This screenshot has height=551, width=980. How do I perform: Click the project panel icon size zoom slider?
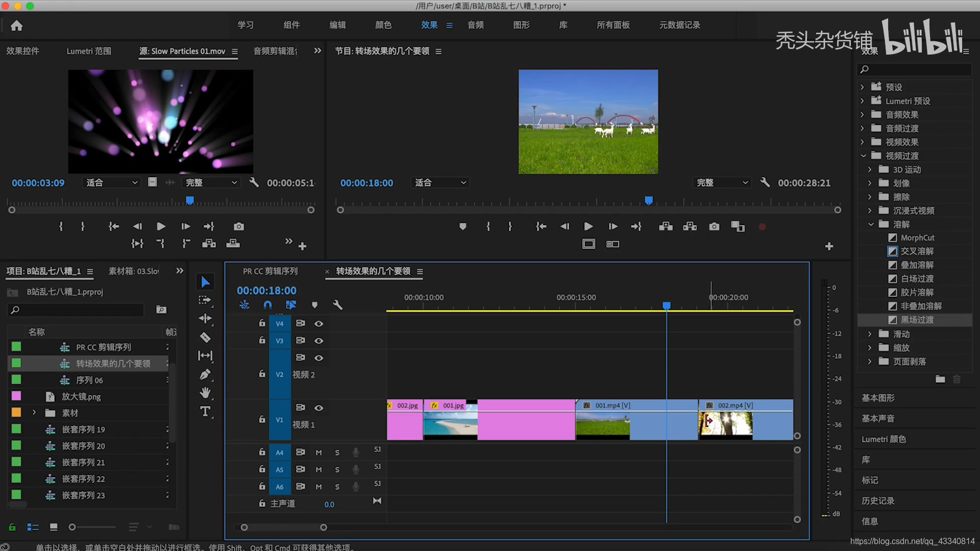(x=72, y=527)
